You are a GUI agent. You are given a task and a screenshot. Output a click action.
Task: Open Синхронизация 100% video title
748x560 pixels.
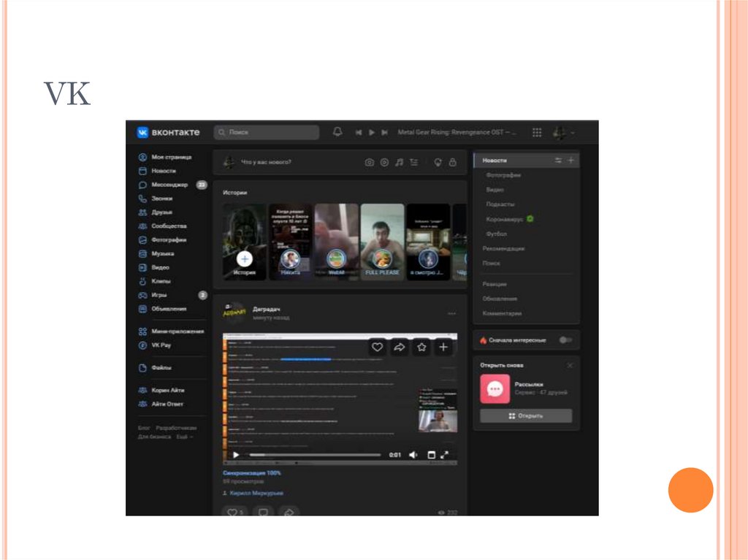[x=252, y=472]
